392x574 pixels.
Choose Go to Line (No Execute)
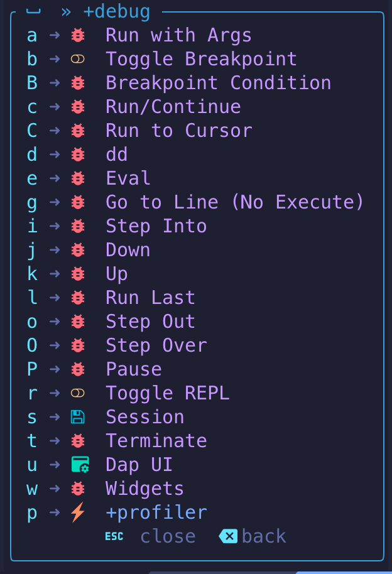point(234,202)
